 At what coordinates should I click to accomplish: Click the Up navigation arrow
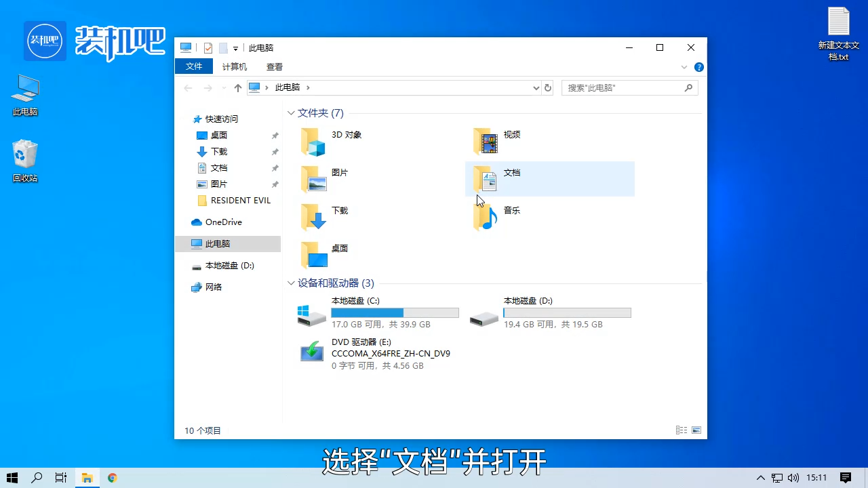pos(237,87)
